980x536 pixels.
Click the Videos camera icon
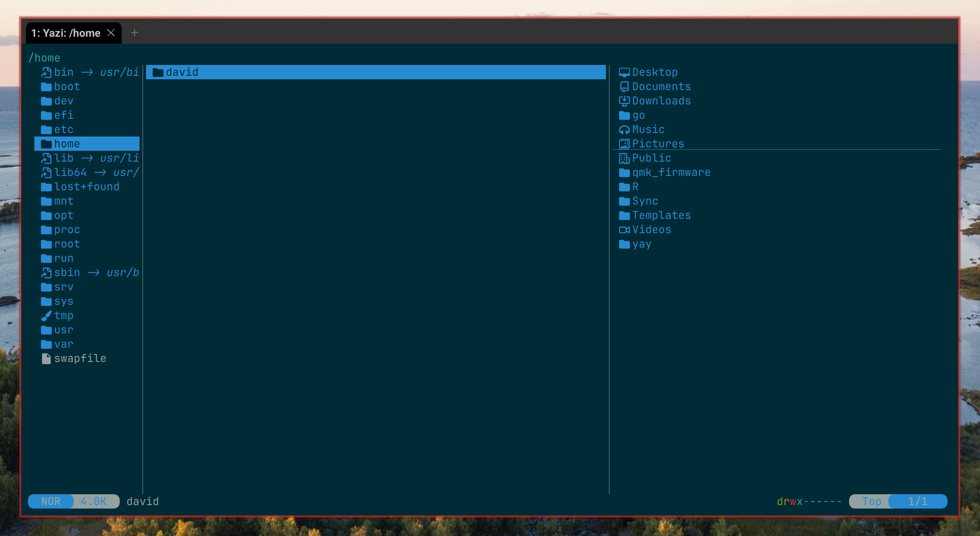coord(624,230)
